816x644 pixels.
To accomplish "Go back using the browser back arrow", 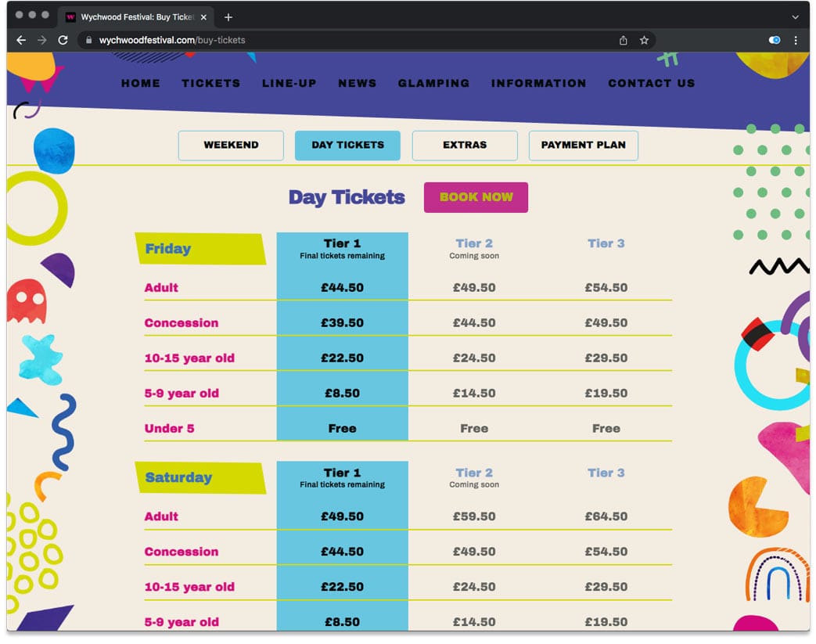I will pos(21,40).
